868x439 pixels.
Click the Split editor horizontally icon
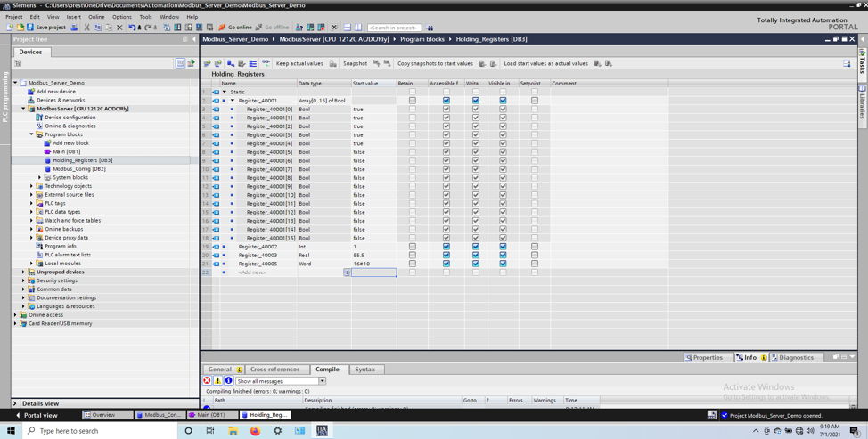(x=347, y=27)
